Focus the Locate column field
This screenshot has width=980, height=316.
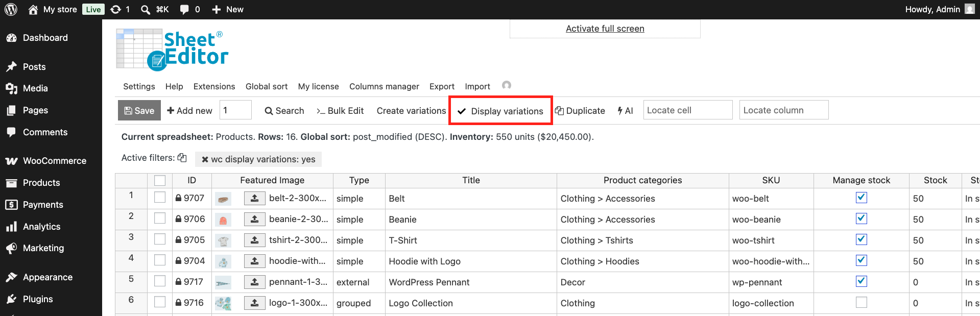(784, 110)
